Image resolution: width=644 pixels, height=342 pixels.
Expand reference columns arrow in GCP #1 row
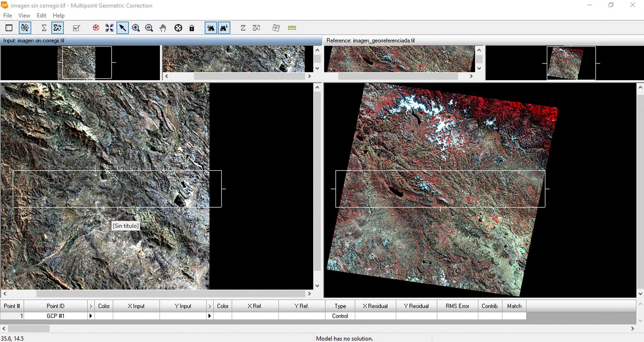(210, 316)
